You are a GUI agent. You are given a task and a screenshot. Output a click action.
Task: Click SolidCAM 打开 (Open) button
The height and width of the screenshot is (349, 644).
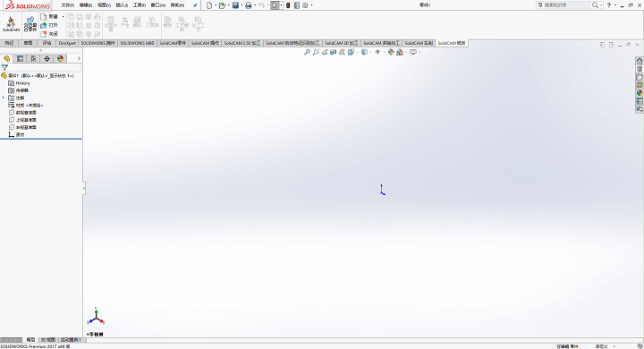[49, 25]
